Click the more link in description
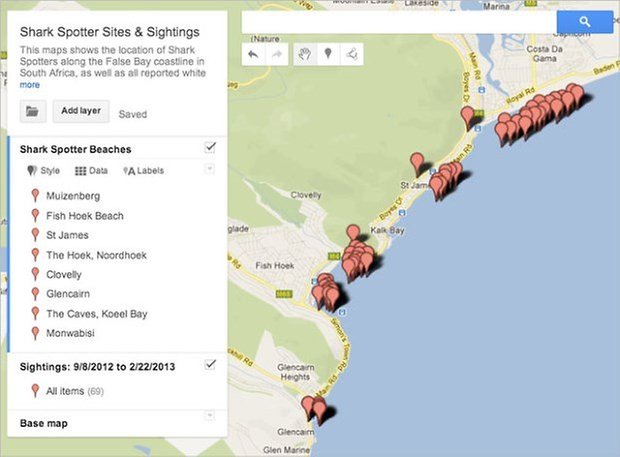 (30, 85)
